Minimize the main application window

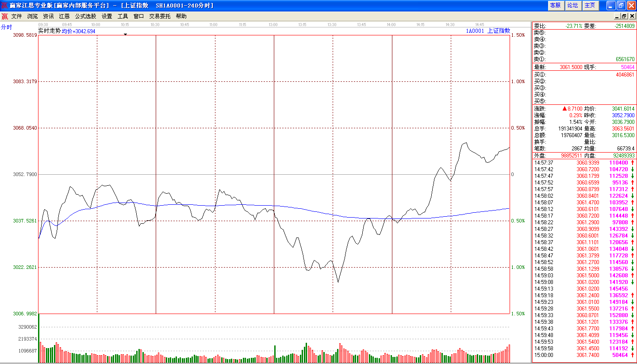(x=611, y=5)
